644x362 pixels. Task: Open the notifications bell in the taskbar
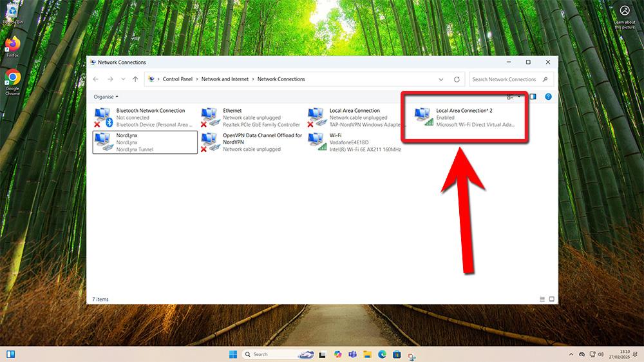tap(636, 354)
